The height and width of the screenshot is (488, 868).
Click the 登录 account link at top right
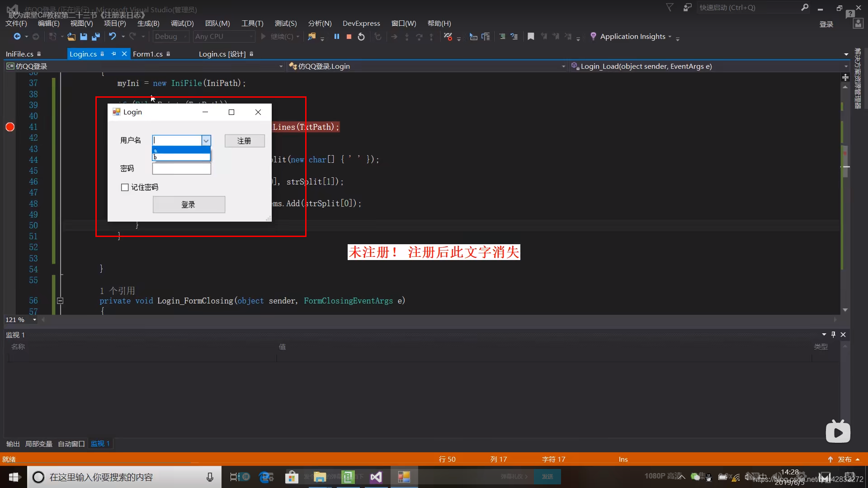pos(826,24)
